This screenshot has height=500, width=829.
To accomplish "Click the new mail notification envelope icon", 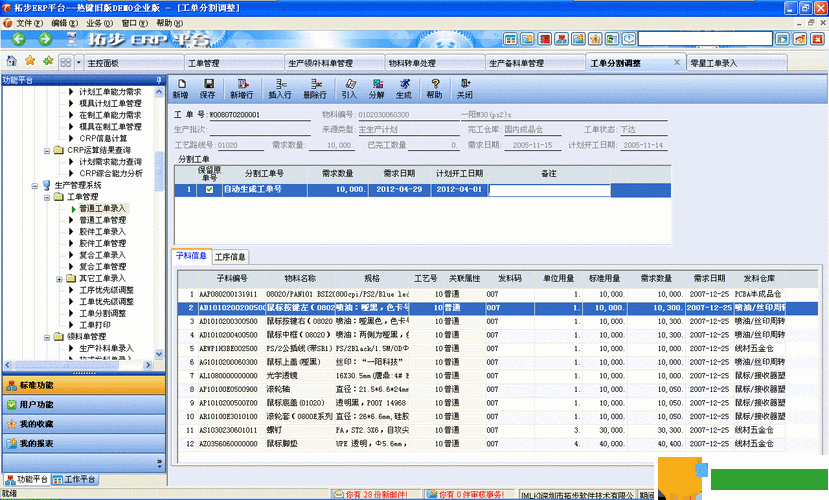I will coord(338,494).
